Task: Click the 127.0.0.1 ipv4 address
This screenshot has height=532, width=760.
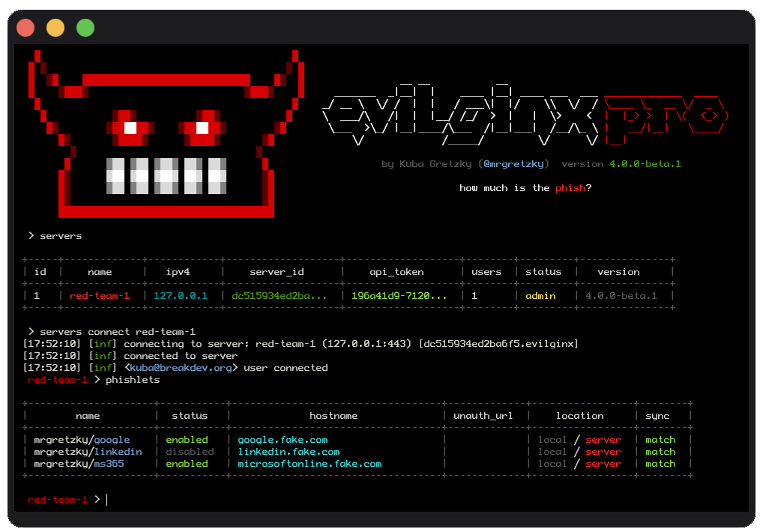Action: point(180,295)
